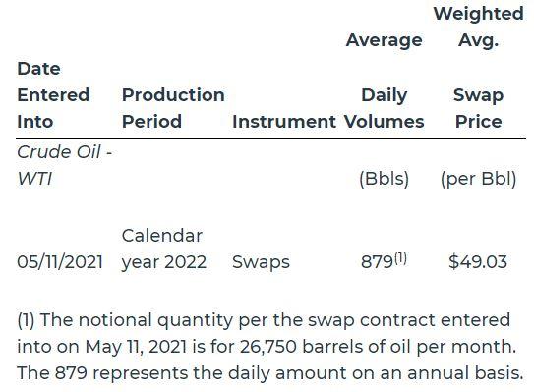Click the 'Calendar year 2022' cell
This screenshot has height=392, width=534.
[x=164, y=249]
